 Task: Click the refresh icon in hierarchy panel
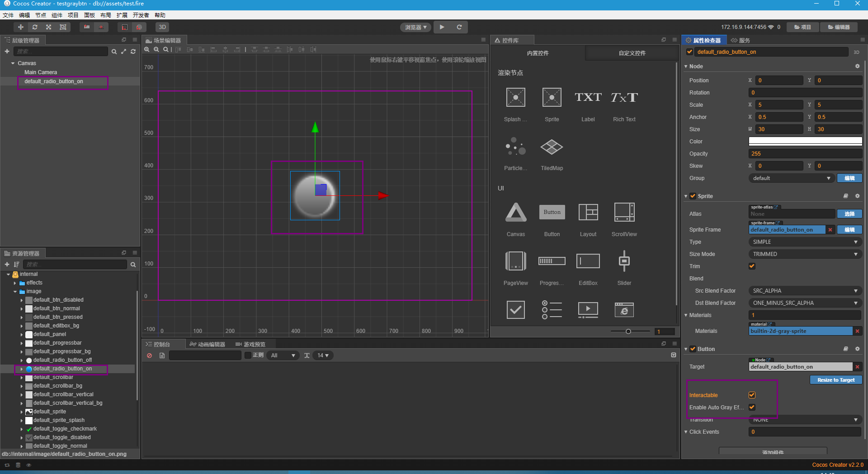coord(133,52)
